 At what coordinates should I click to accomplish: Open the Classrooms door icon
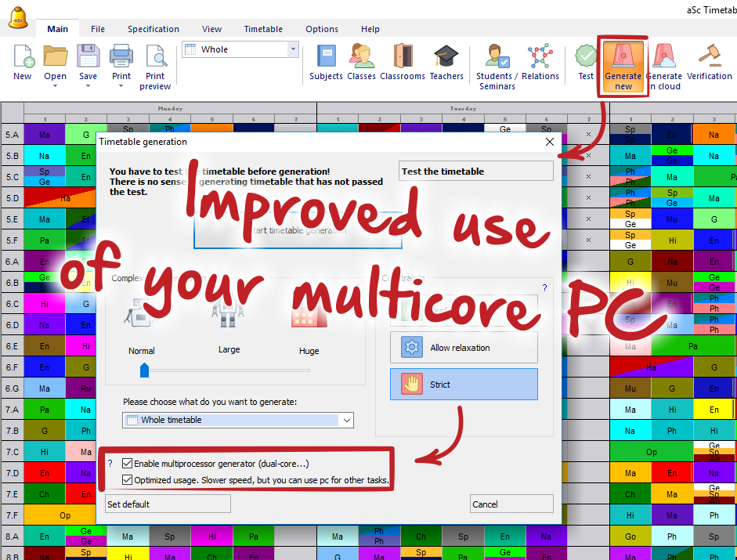point(403,57)
